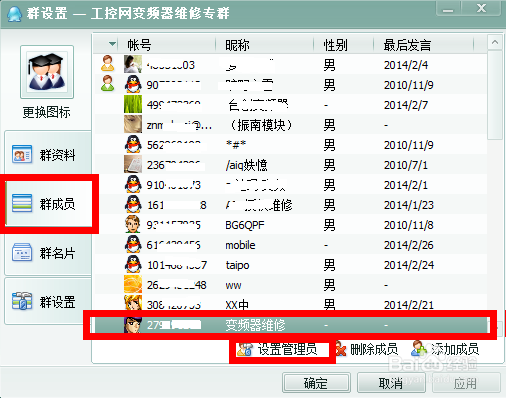This screenshot has height=398, width=506.
Task: Click the 应用 button
Action: [466, 383]
